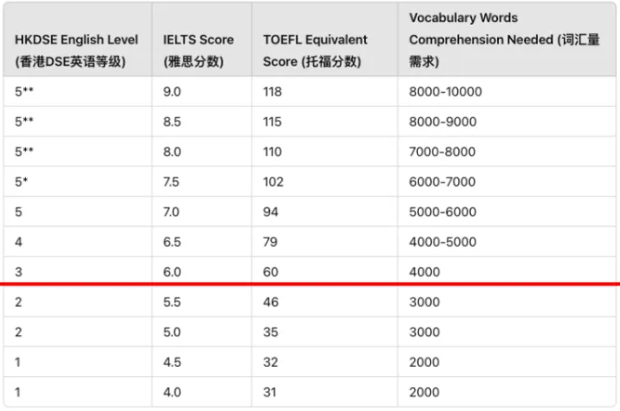Click the red divider line under level 3
Image resolution: width=620 pixels, height=411 pixels.
point(310,285)
